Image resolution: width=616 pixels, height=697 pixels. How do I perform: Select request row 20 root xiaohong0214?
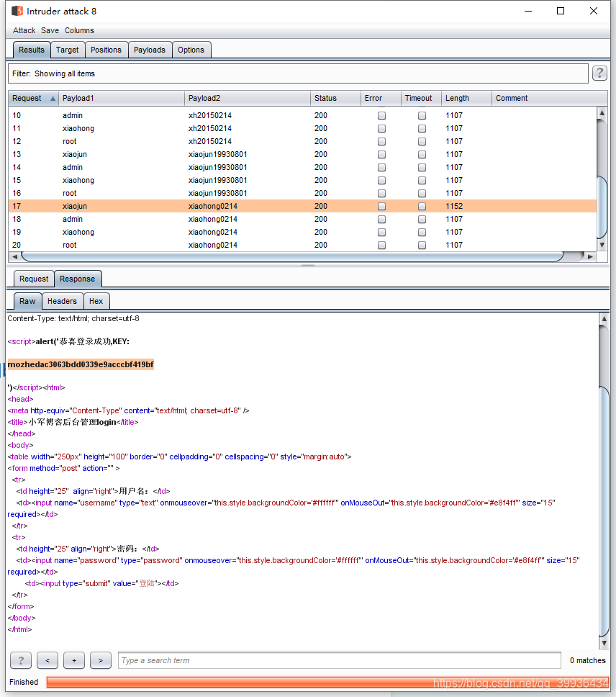click(302, 245)
